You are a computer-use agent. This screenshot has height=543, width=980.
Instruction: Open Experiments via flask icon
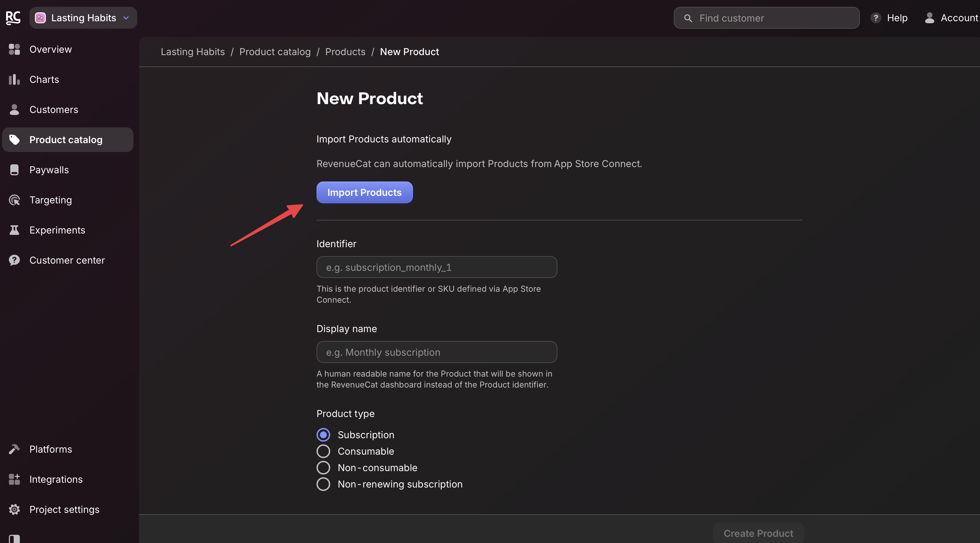click(14, 230)
